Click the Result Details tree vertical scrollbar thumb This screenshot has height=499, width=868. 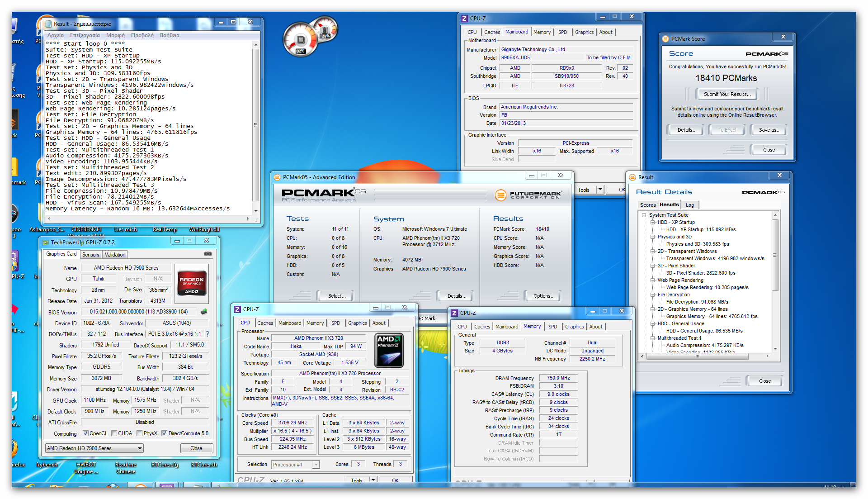click(775, 255)
